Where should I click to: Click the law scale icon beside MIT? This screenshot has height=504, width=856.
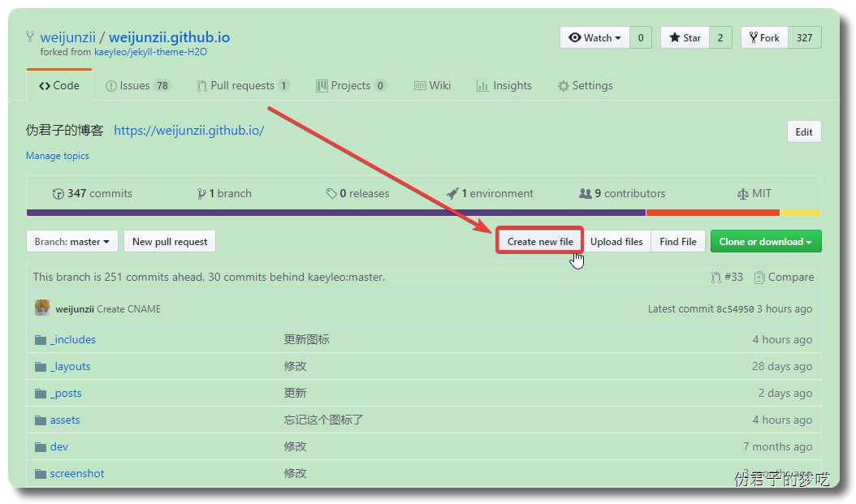742,194
